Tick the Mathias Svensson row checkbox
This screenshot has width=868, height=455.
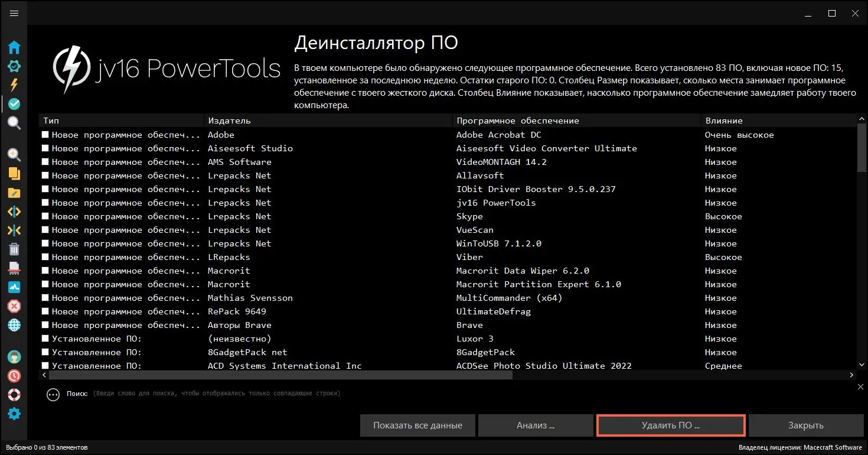tap(45, 298)
